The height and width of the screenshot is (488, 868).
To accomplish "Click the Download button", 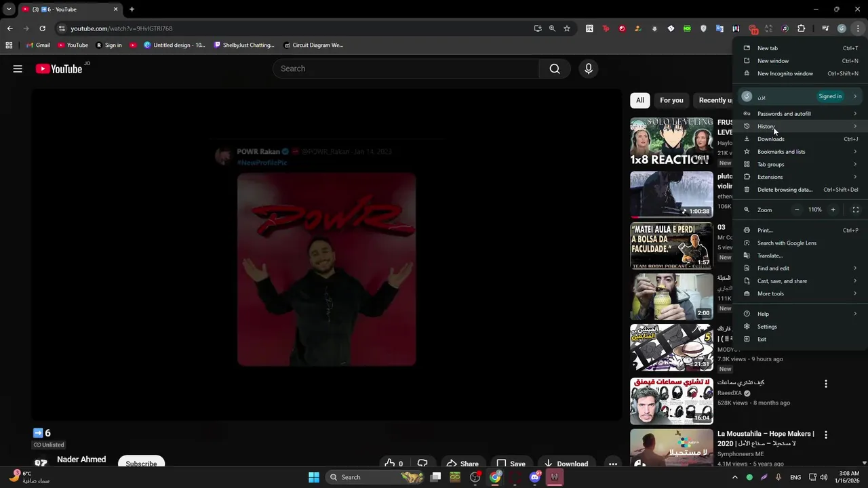I will [566, 464].
